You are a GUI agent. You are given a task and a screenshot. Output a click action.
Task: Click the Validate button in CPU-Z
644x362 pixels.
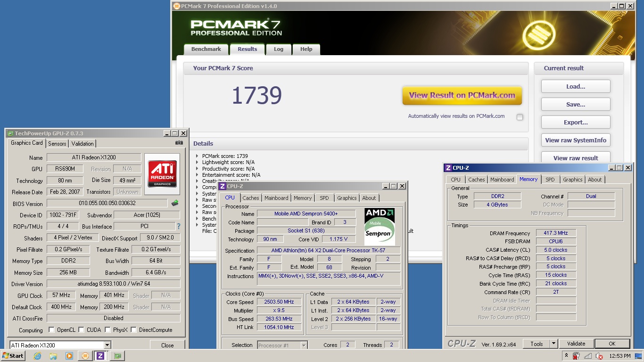(x=576, y=344)
